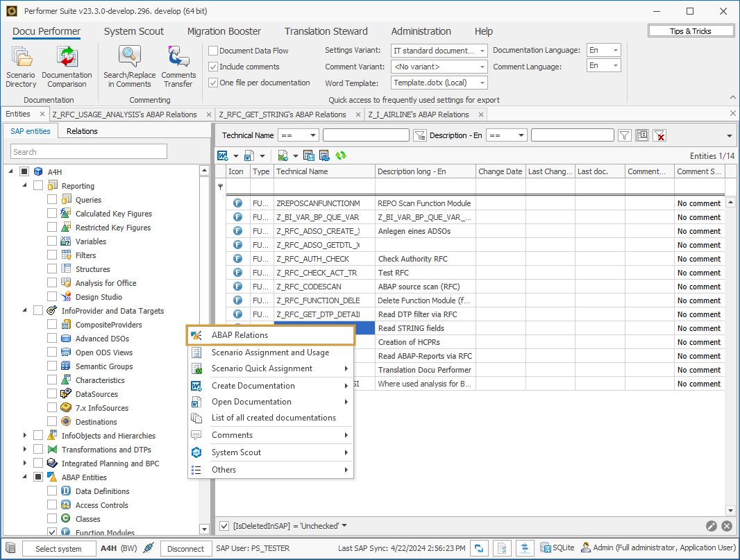Switch to the System Scout tab
The width and height of the screenshot is (740, 560).
point(134,31)
